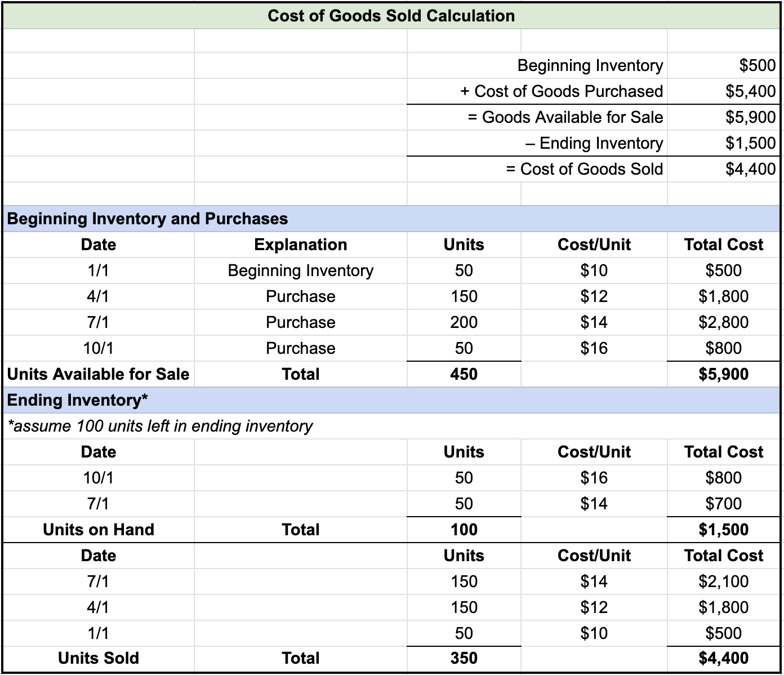Select the 100 units on hand total
Image resolution: width=784 pixels, height=675 pixels.
point(464,530)
